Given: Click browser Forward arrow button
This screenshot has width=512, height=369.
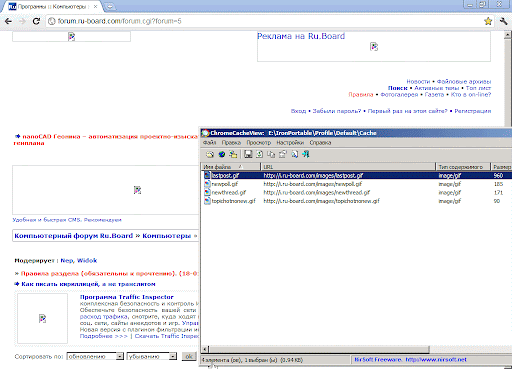Looking at the screenshot, I should pyautogui.click(x=22, y=21).
